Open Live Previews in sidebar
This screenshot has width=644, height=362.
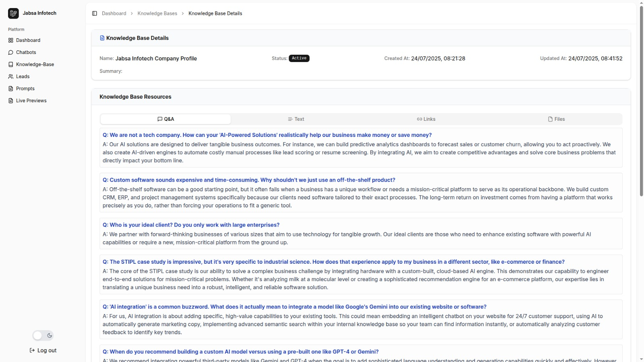[31, 101]
